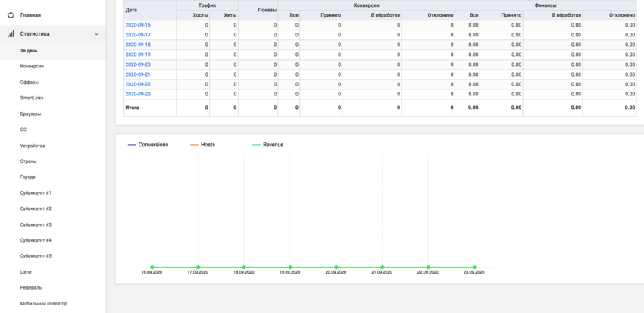Open SmartLinks statistics

32,98
